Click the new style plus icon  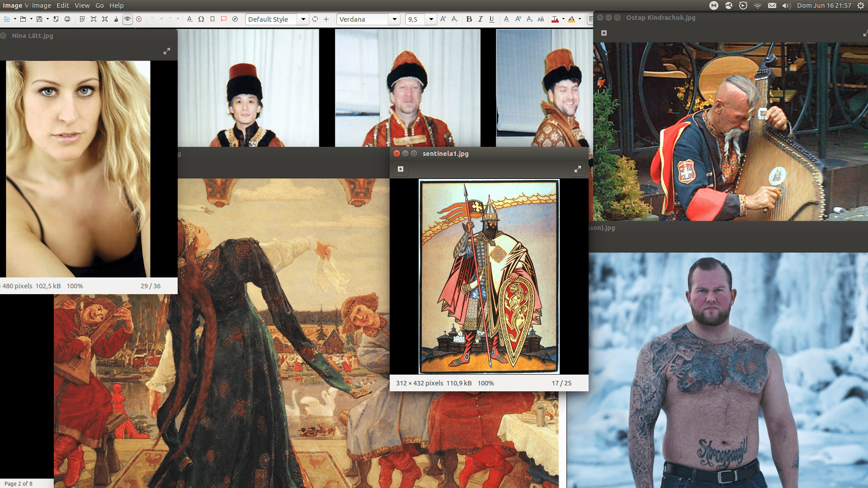click(x=326, y=19)
